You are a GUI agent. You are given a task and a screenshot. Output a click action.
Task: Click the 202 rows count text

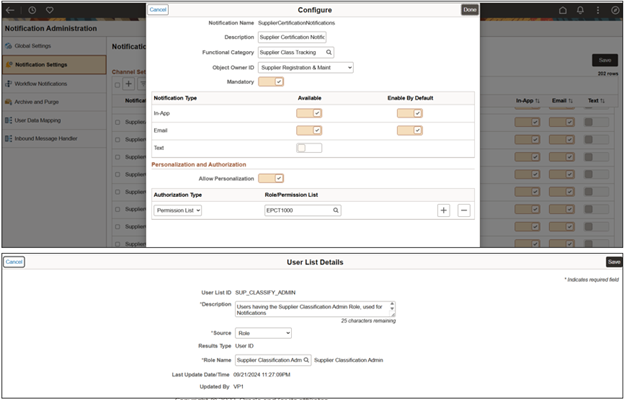(608, 74)
